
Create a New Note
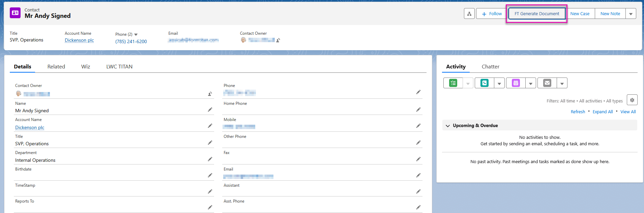[x=610, y=14]
